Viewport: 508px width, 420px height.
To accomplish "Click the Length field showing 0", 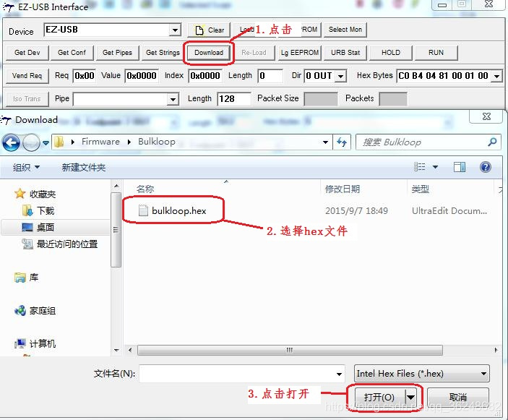I will (x=270, y=76).
